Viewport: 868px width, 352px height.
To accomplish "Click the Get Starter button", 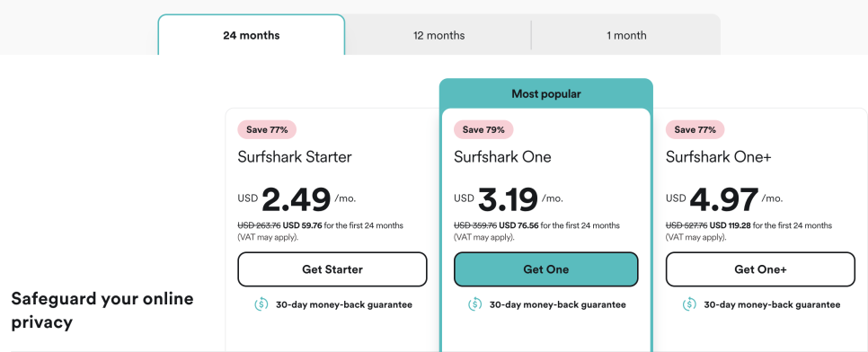I will coord(332,269).
